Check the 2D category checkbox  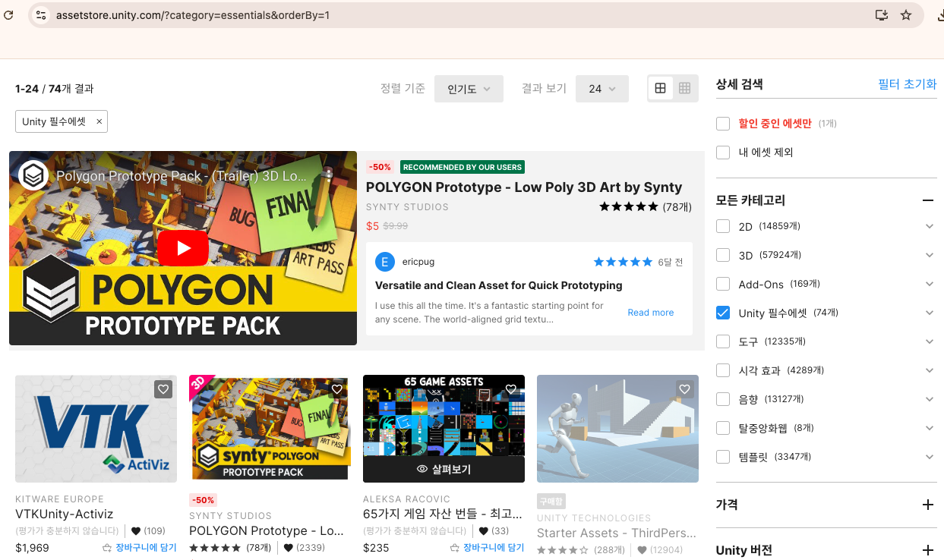coord(723,226)
